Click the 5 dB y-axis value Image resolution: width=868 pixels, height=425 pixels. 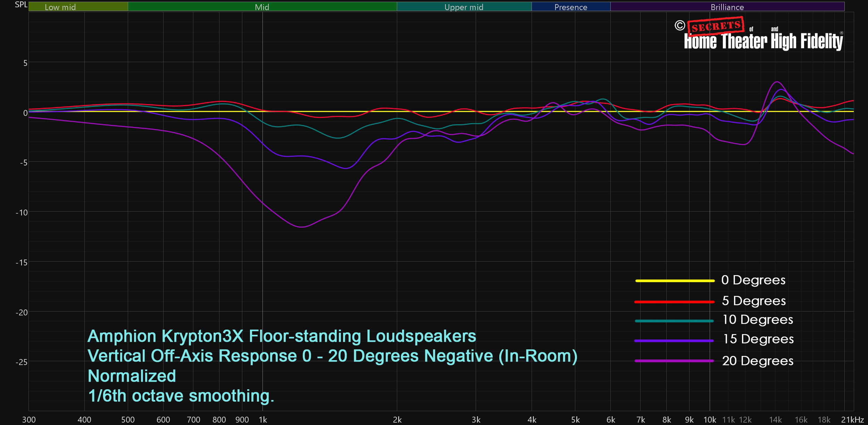[25, 63]
